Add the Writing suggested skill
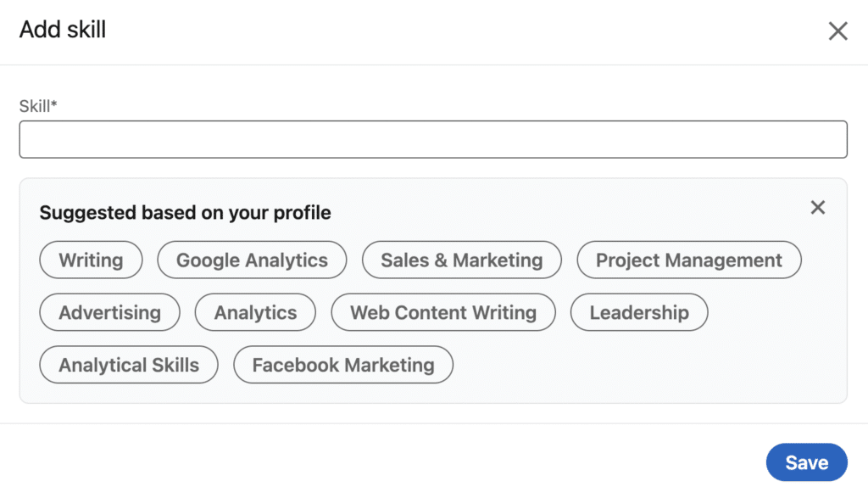Screen dimensions: 868x498 pyautogui.click(x=91, y=260)
